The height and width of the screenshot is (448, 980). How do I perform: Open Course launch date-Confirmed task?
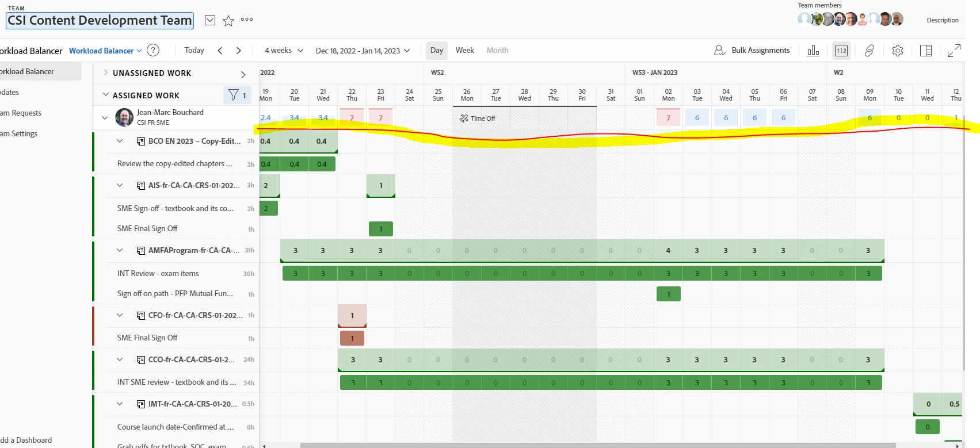click(x=176, y=427)
